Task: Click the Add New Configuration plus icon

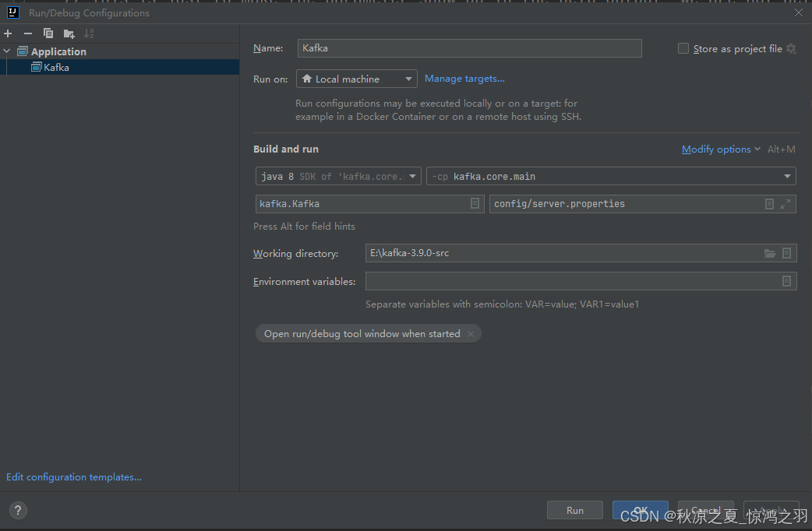Action: [9, 33]
